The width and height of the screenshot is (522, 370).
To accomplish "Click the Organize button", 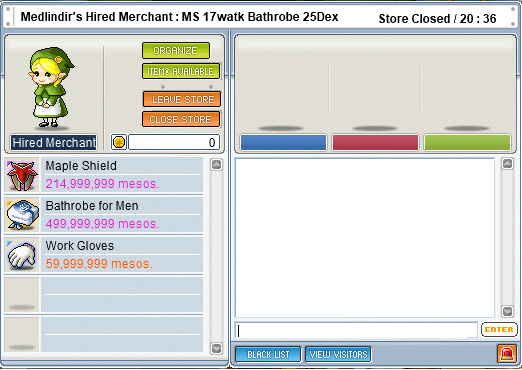I will [x=176, y=51].
